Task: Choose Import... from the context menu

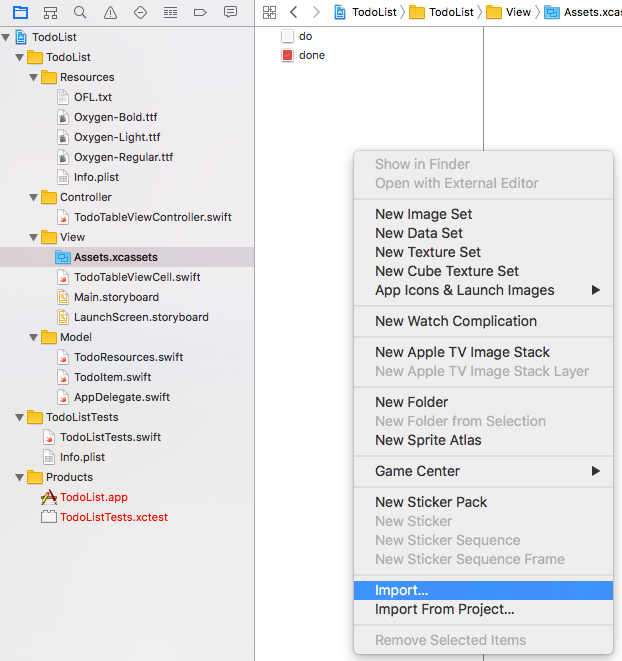Action: coord(401,590)
